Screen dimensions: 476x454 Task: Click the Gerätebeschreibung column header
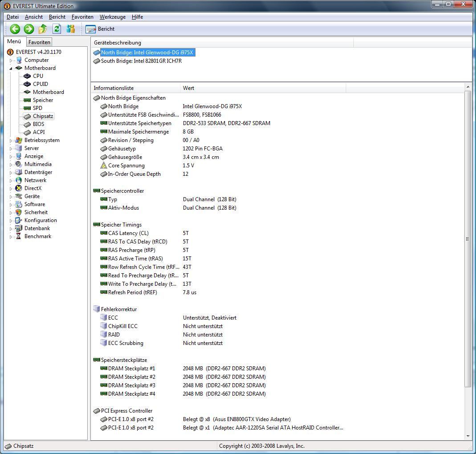point(222,43)
